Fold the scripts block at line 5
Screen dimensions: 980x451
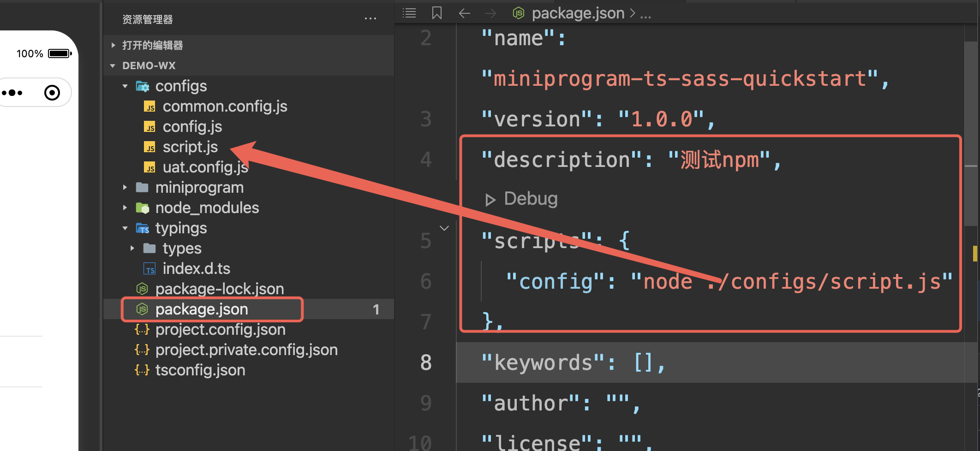coord(444,228)
